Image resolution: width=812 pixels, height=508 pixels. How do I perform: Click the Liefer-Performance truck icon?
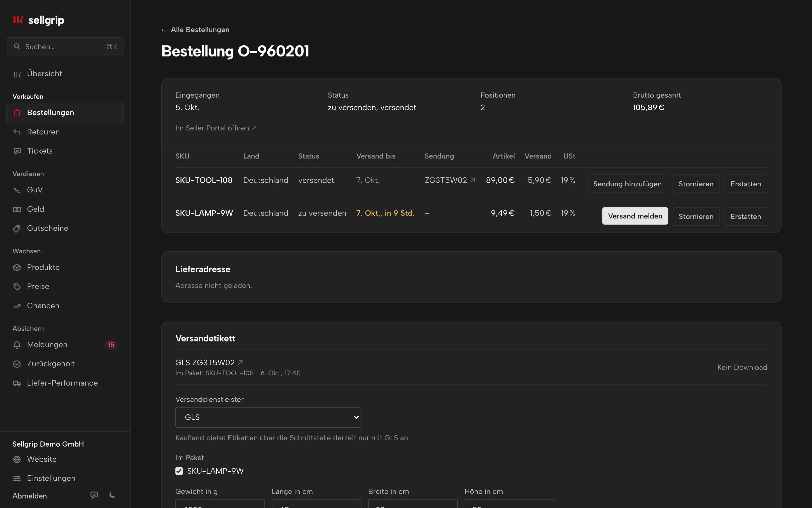[x=17, y=383]
